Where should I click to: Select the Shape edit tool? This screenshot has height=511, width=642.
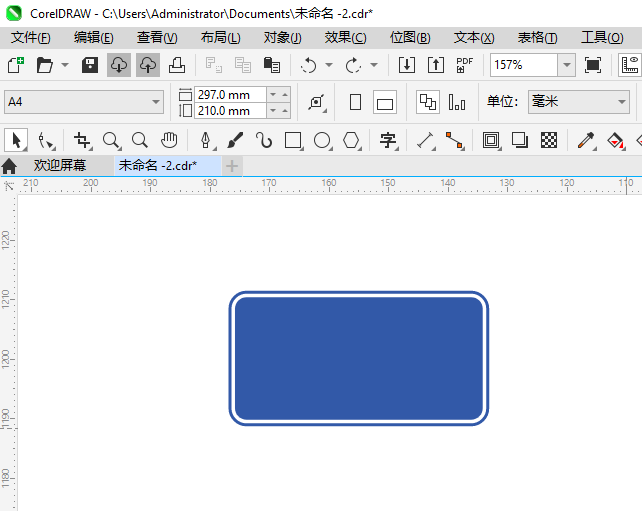[45, 140]
